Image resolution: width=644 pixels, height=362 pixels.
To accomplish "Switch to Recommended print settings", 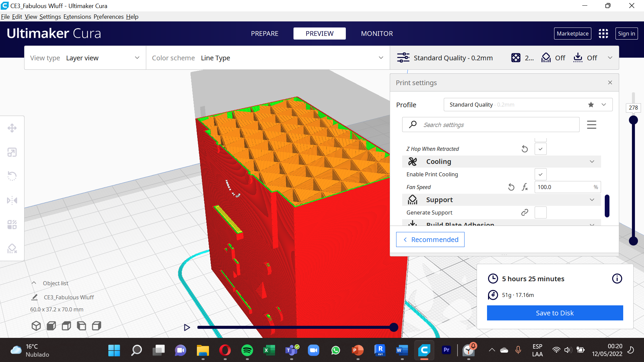I will 430,240.
